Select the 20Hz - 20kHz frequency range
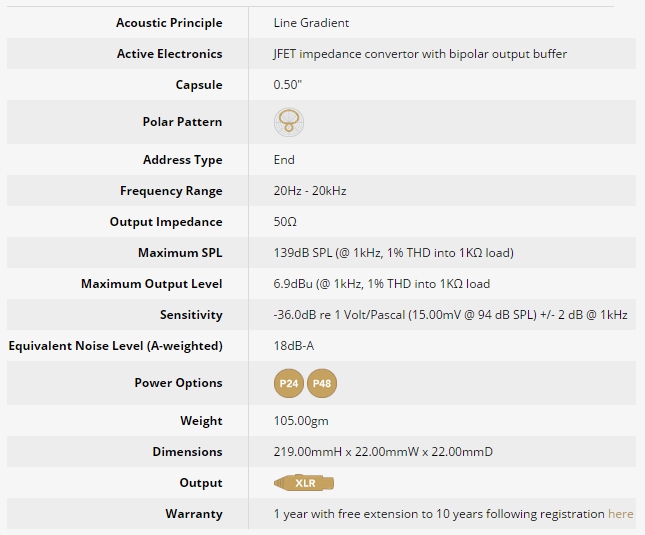Screen dimensions: 645x535 (310, 191)
